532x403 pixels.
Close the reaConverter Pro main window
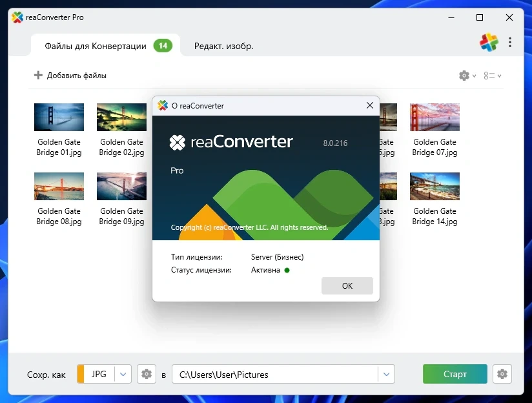[509, 17]
